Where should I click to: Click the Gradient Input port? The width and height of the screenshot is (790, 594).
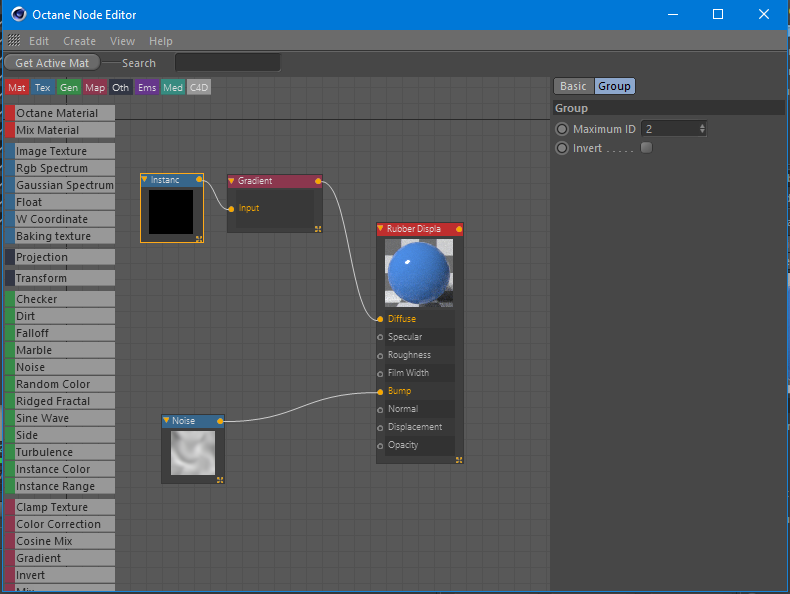coord(231,209)
